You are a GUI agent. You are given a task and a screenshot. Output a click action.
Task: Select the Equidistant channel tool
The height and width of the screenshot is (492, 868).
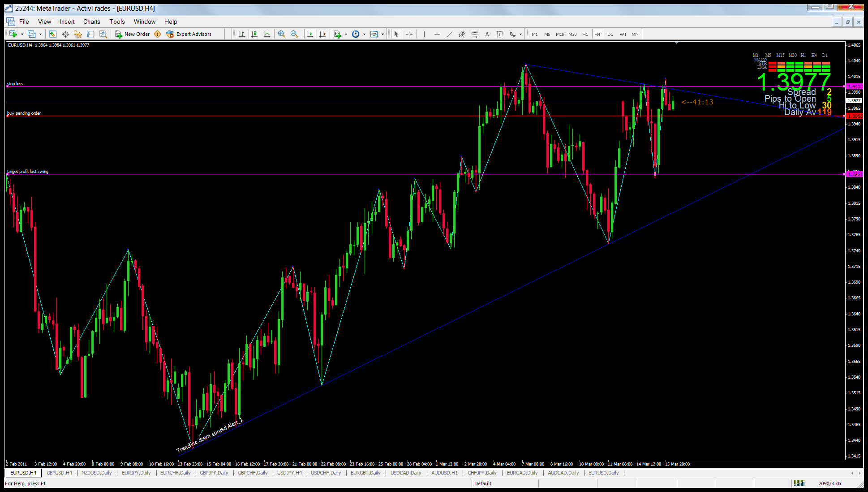tap(462, 34)
